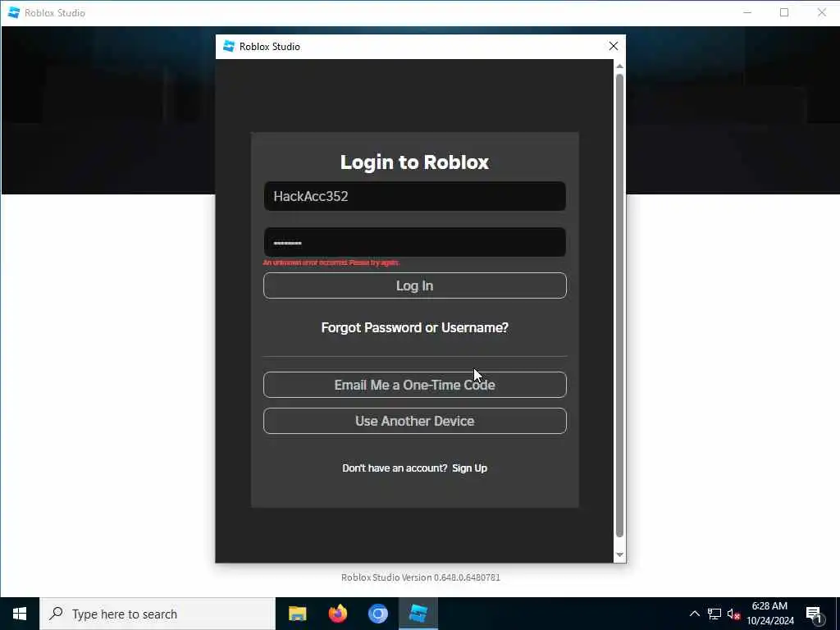Viewport: 840px width, 630px height.
Task: Open Forgot Password or Username link
Action: [x=414, y=327]
